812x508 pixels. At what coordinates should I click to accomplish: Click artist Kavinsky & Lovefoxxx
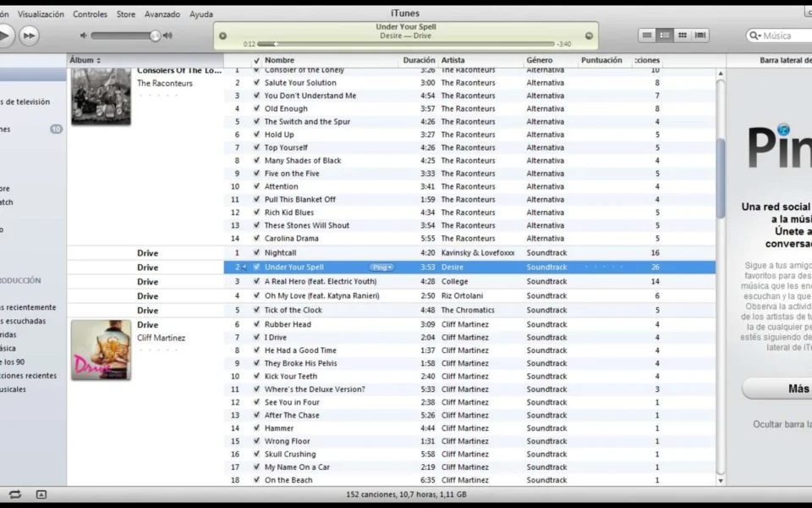[x=477, y=252]
